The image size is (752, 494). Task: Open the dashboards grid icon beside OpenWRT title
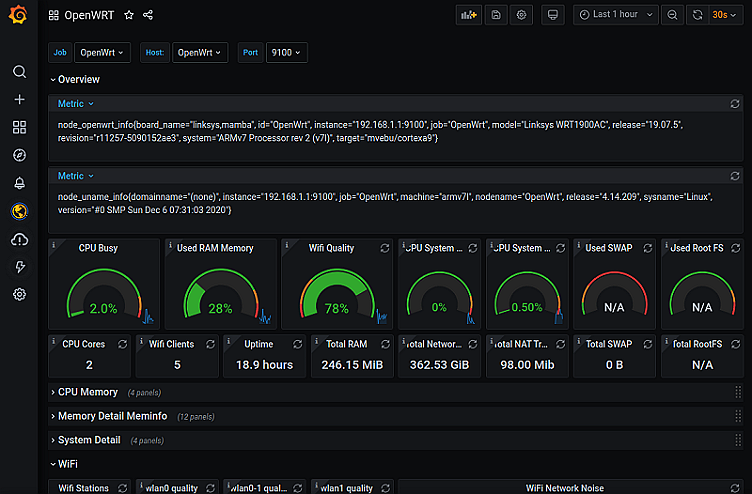click(x=54, y=15)
